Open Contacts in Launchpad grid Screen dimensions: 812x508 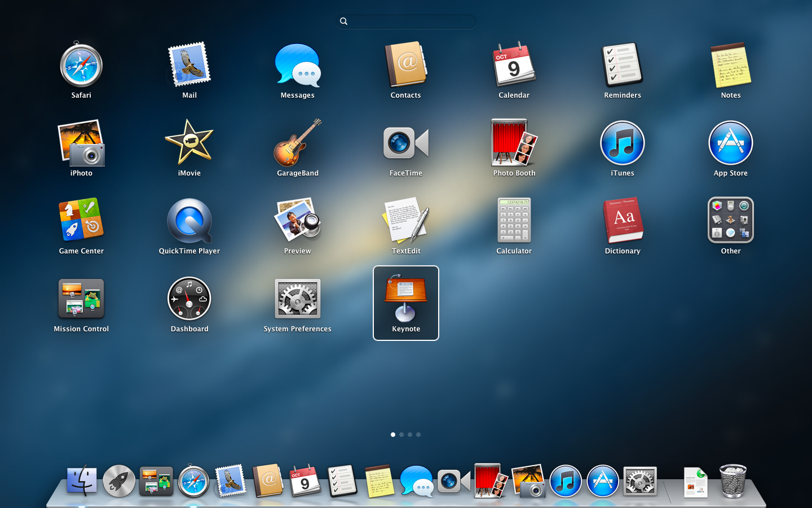[406, 65]
